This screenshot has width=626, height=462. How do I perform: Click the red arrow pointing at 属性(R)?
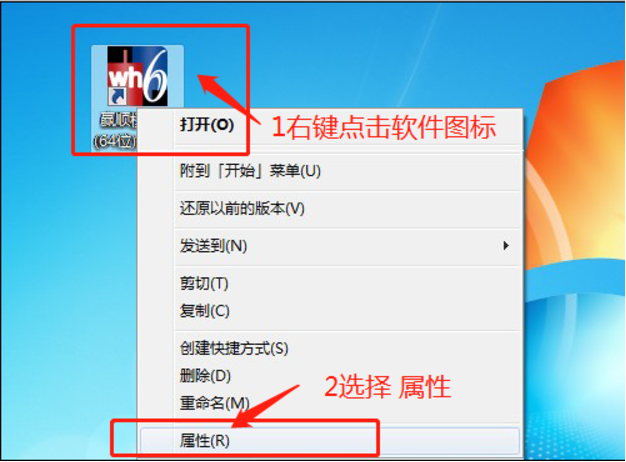click(x=266, y=406)
